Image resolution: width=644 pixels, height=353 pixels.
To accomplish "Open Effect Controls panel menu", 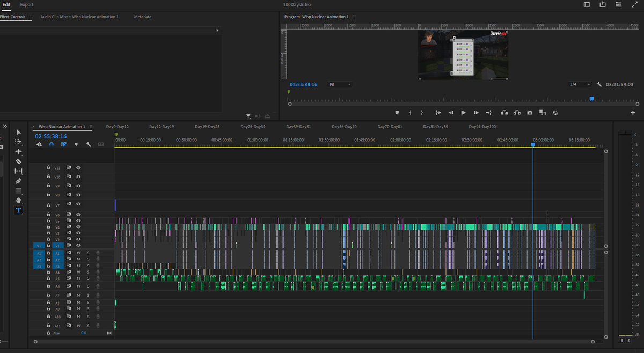I will coord(31,17).
